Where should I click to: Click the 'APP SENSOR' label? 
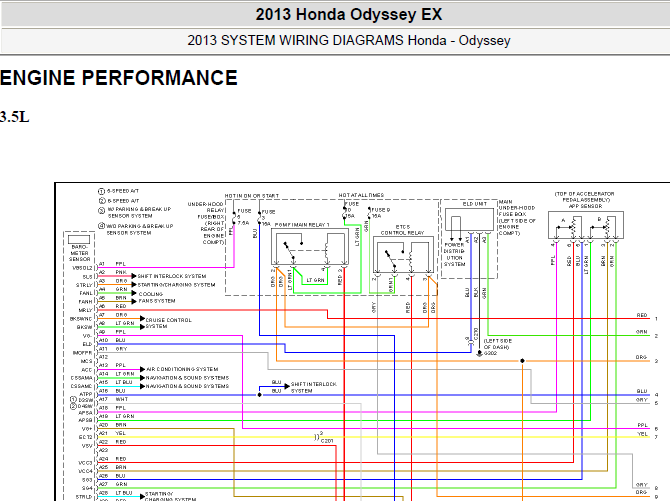(x=585, y=206)
